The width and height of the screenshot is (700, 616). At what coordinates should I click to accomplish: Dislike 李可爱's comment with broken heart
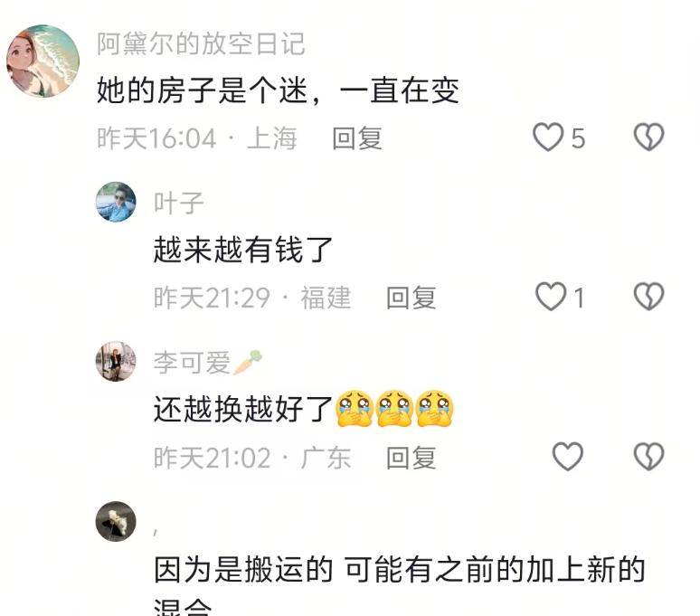tap(648, 456)
